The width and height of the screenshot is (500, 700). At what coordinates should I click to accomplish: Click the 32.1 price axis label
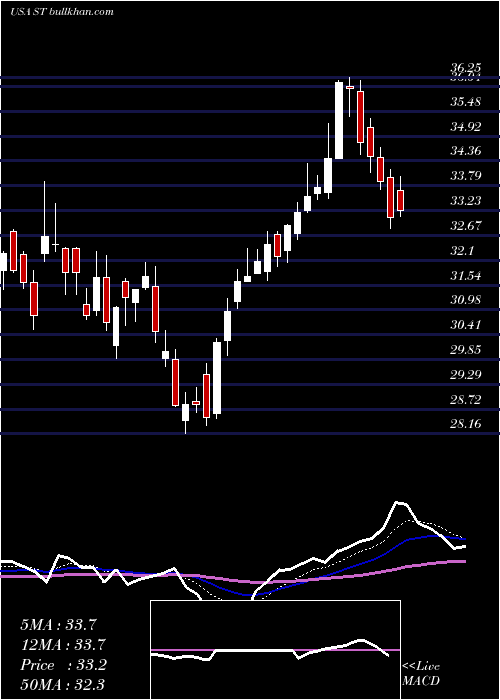pyautogui.click(x=462, y=251)
